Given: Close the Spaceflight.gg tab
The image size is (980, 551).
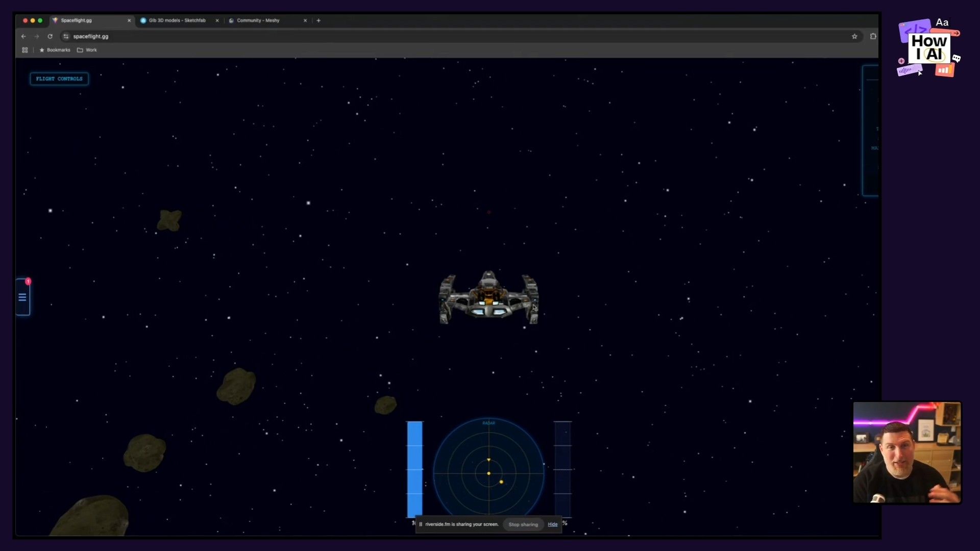Looking at the screenshot, I should point(129,20).
